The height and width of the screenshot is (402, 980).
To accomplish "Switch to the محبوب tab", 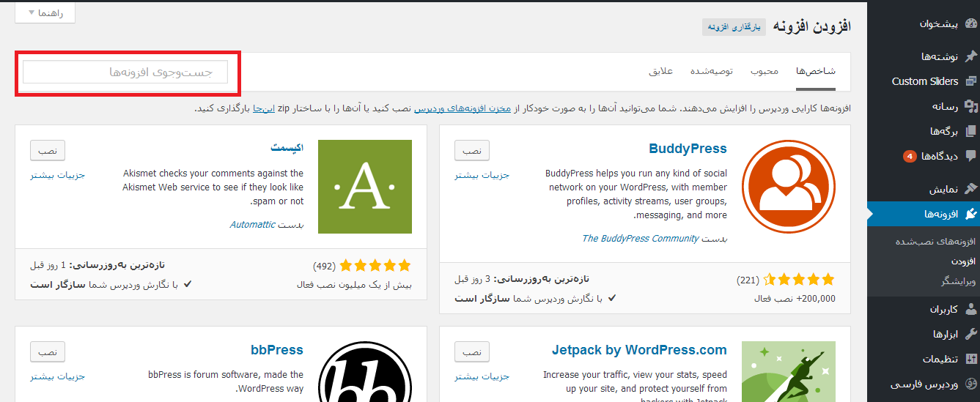I will click(x=764, y=71).
